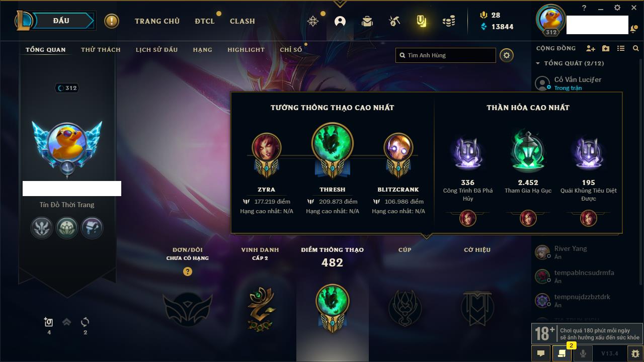Open the Clash menu item
644x362 pixels.
[x=243, y=21]
